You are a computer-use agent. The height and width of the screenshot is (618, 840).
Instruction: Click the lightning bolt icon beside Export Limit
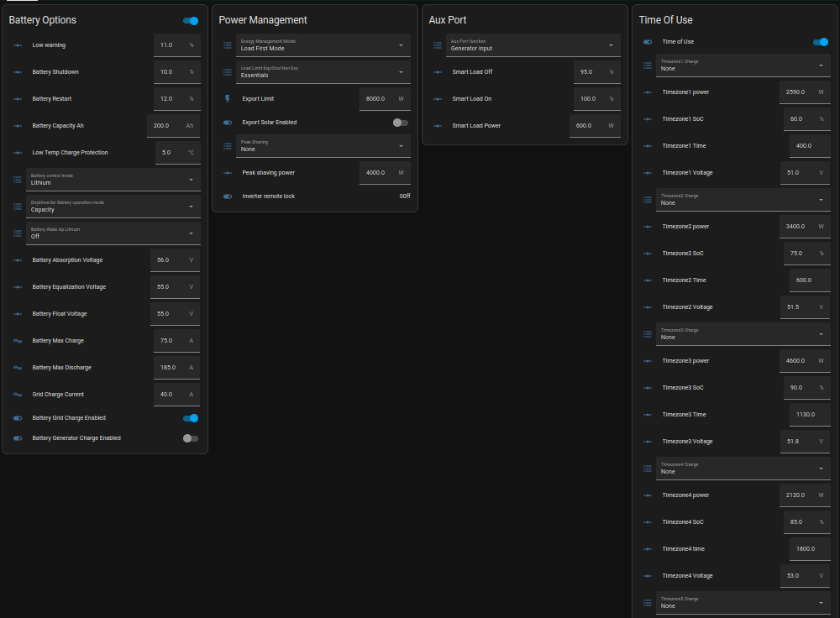(228, 99)
